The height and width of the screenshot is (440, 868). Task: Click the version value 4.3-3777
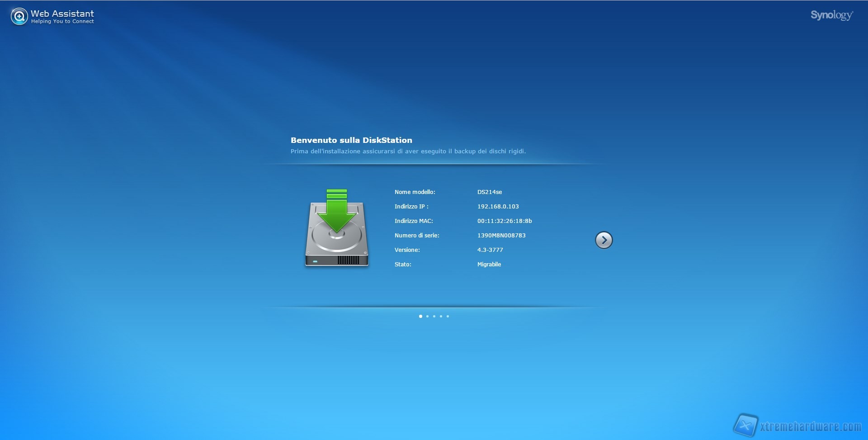tap(490, 250)
